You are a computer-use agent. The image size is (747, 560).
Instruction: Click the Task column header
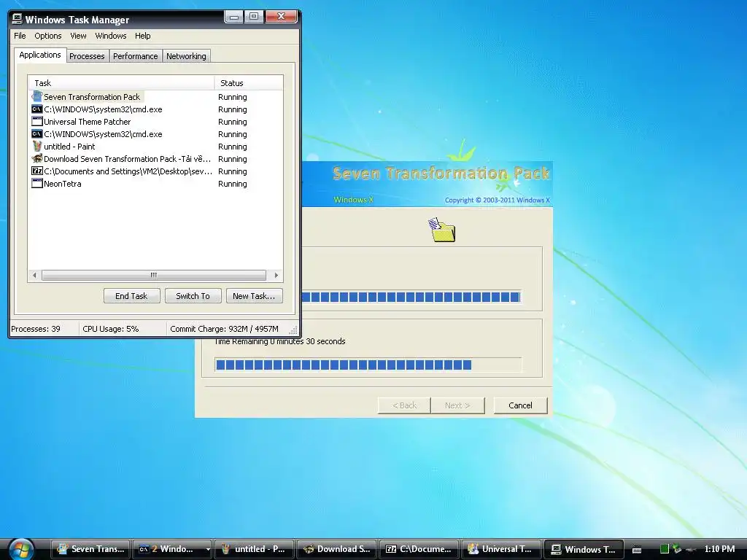tap(122, 83)
